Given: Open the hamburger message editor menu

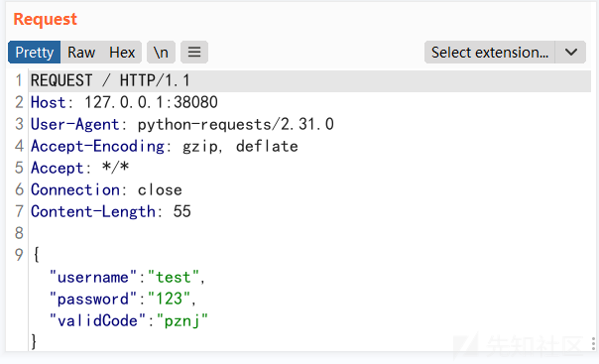Looking at the screenshot, I should 194,53.
